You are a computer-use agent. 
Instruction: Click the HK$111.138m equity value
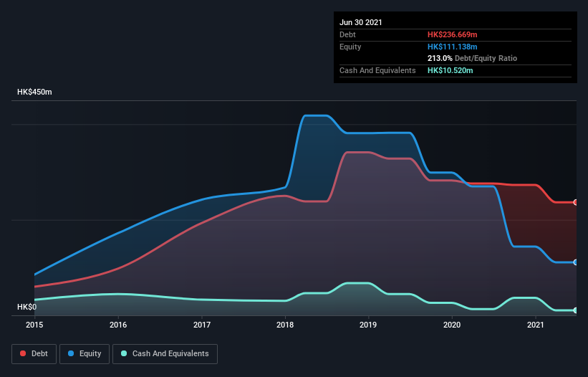(452, 47)
